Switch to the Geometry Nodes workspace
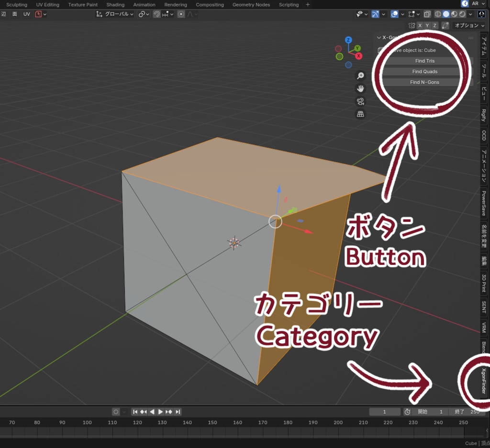The image size is (490, 448). point(251,5)
